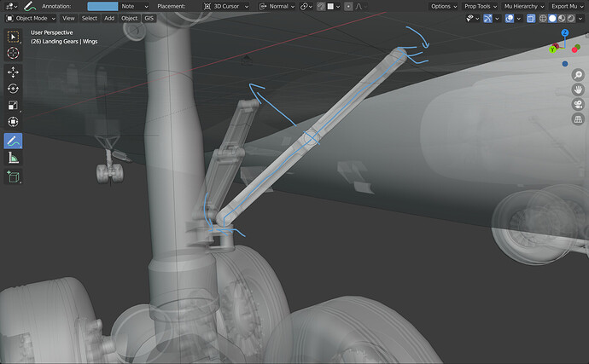589x364 pixels.
Task: Open the Object Mode dropdown
Action: 31,18
